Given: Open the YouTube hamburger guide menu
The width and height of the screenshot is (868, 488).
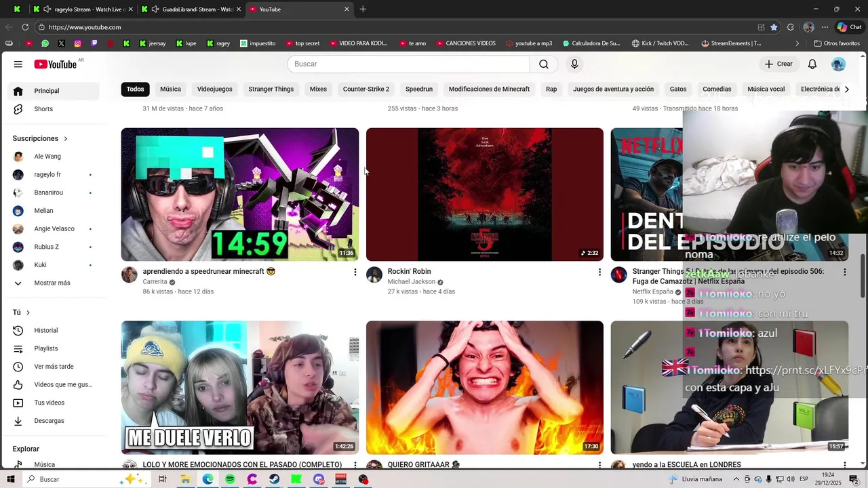Looking at the screenshot, I should coord(18,64).
